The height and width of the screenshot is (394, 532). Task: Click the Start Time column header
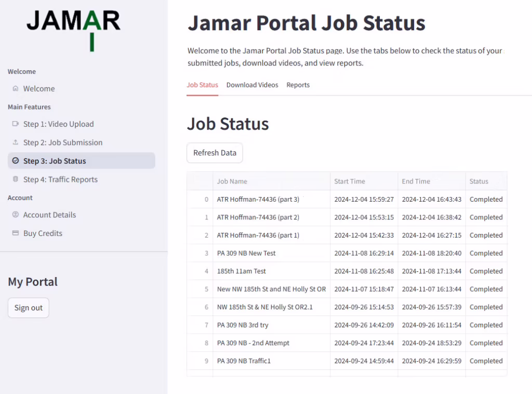coord(364,181)
